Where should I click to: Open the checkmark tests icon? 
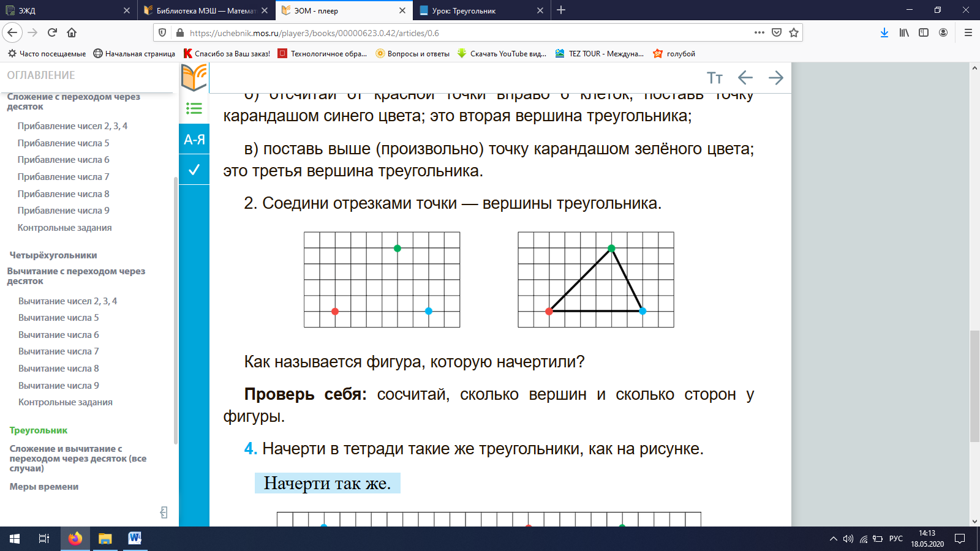(x=194, y=170)
